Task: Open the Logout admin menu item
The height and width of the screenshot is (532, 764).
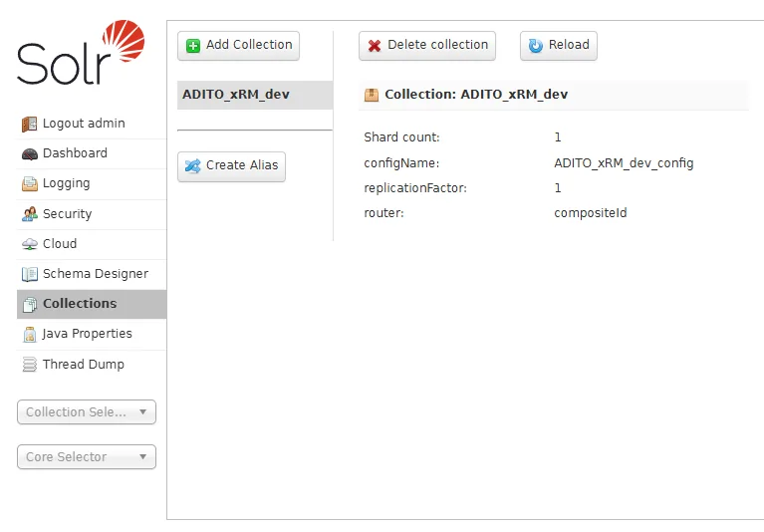Action: click(x=92, y=124)
